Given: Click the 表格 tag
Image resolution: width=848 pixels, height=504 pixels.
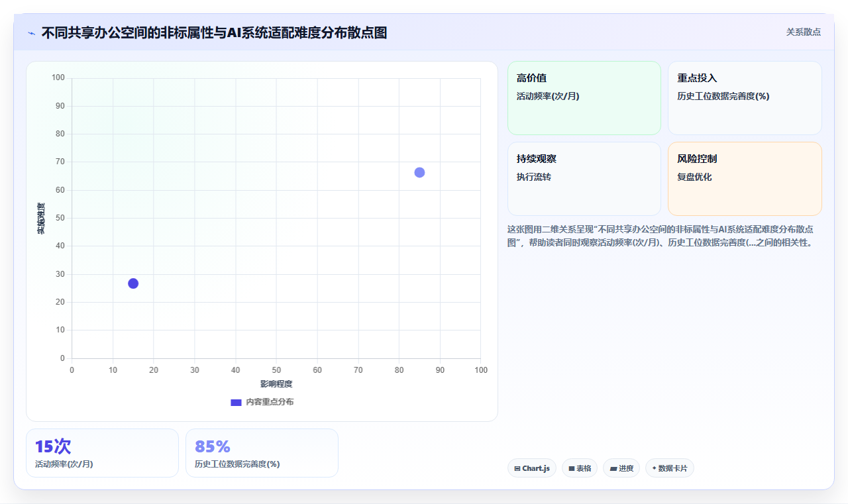Looking at the screenshot, I should click(580, 468).
